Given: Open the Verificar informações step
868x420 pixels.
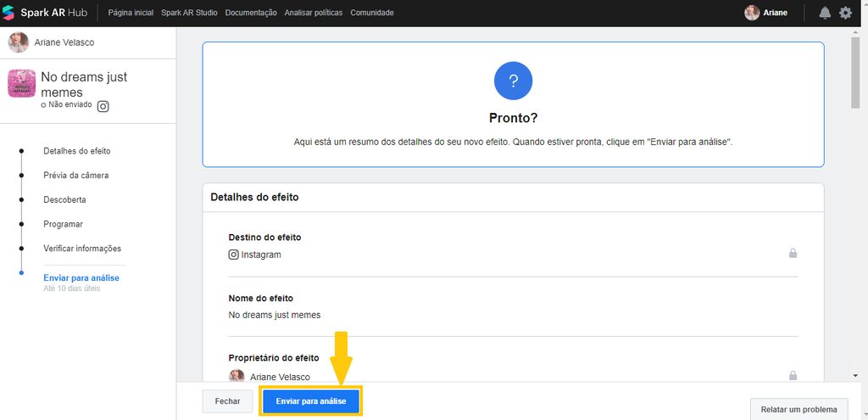Looking at the screenshot, I should [82, 249].
